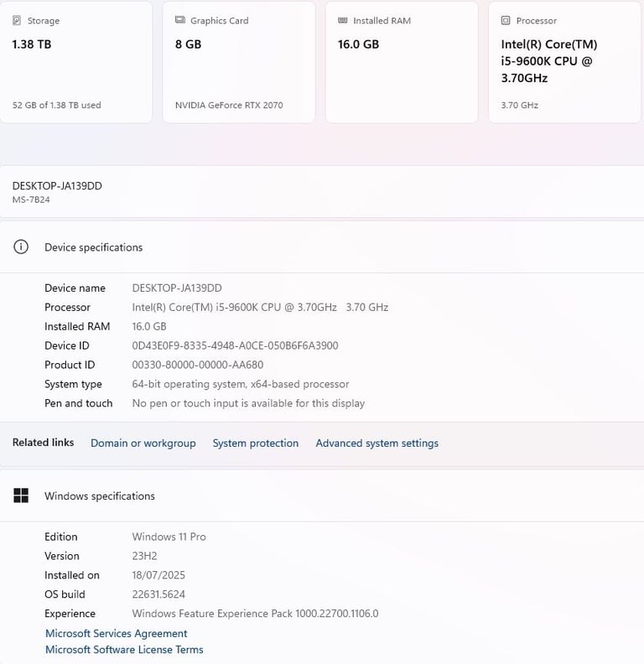Click the Device specifications info icon
This screenshot has height=664, width=644.
tap(21, 246)
